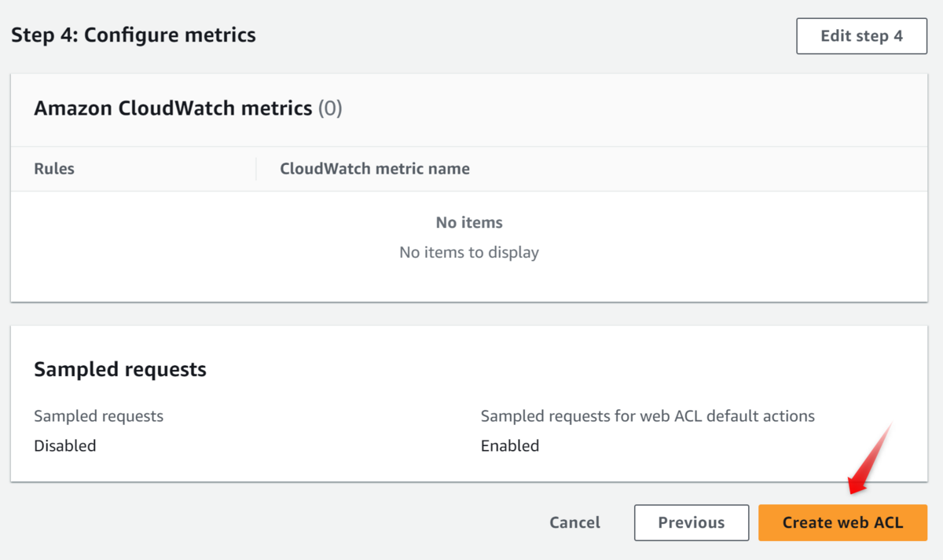Click the Edit step 4 button

click(x=861, y=36)
